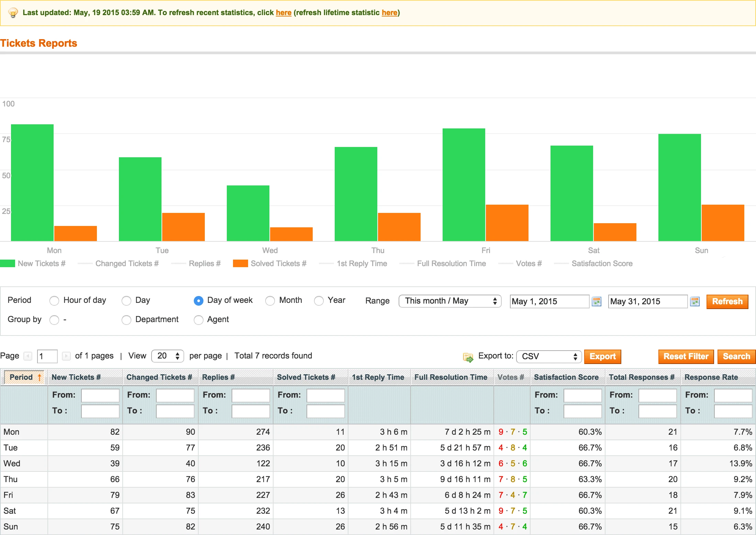Click the next page arrow
The image size is (756, 535).
point(66,356)
